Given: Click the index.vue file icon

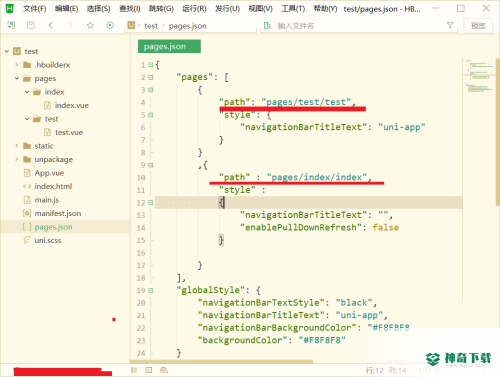Looking at the screenshot, I should pyautogui.click(x=47, y=105).
